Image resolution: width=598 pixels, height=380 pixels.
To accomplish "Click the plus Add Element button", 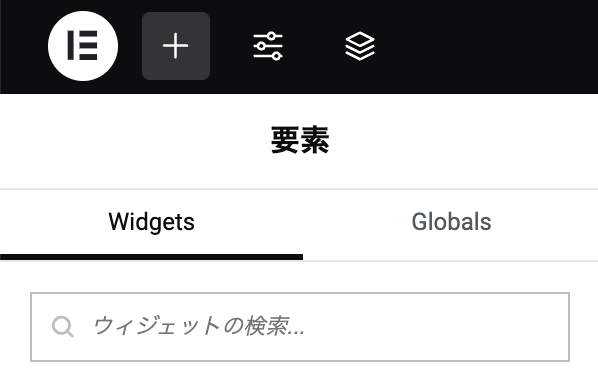I will [x=176, y=46].
